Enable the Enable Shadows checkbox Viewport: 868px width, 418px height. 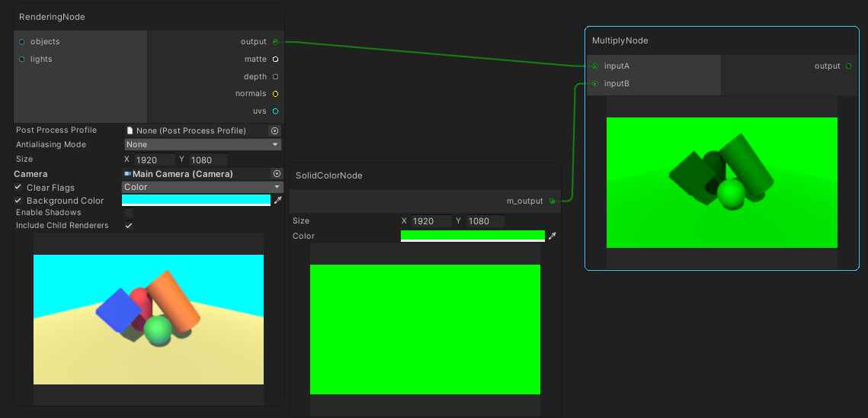pos(129,213)
